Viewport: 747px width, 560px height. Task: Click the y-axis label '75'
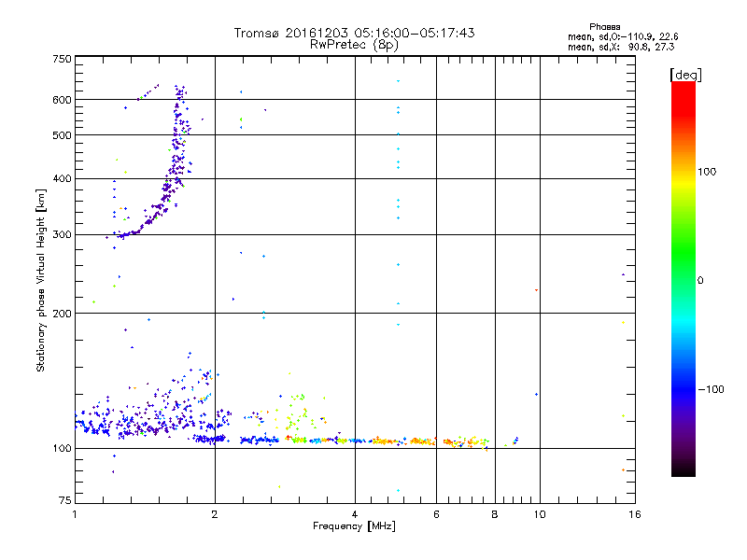64,500
